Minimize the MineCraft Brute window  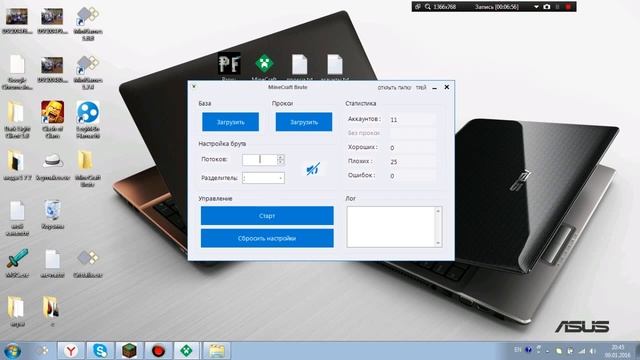(x=435, y=88)
